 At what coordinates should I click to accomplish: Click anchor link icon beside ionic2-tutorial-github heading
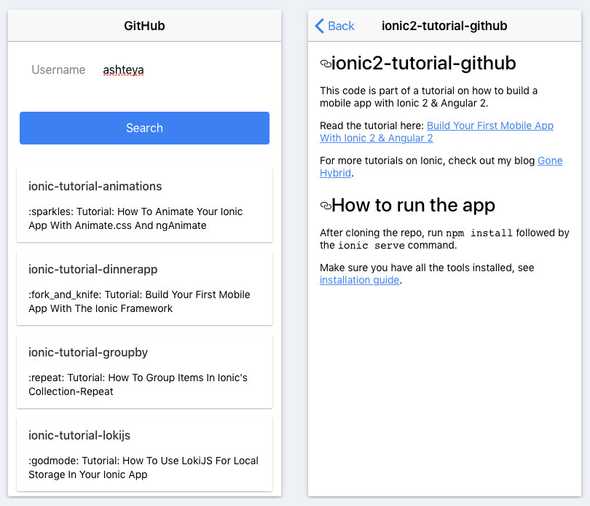pyautogui.click(x=325, y=64)
